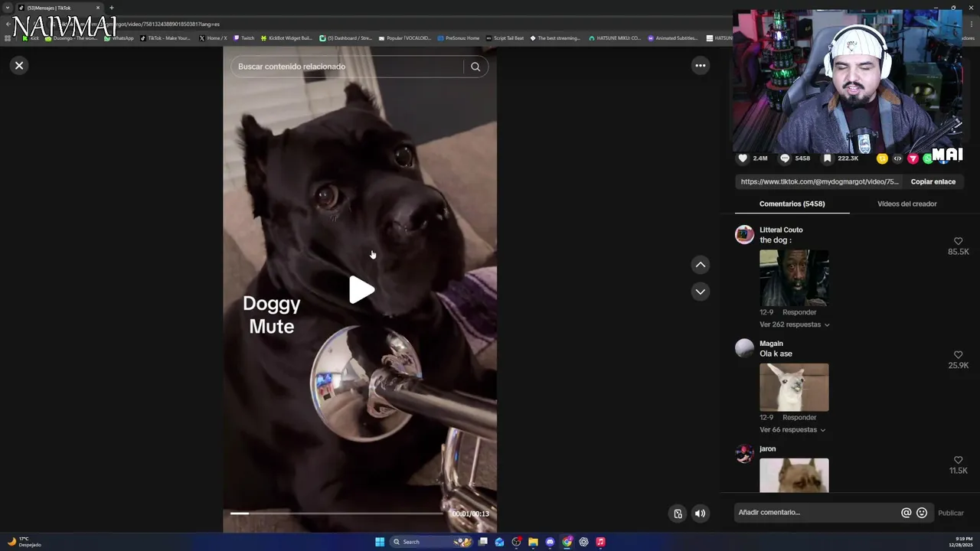Image resolution: width=980 pixels, height=551 pixels.
Task: Open jaron's profile avatar
Action: (x=744, y=454)
